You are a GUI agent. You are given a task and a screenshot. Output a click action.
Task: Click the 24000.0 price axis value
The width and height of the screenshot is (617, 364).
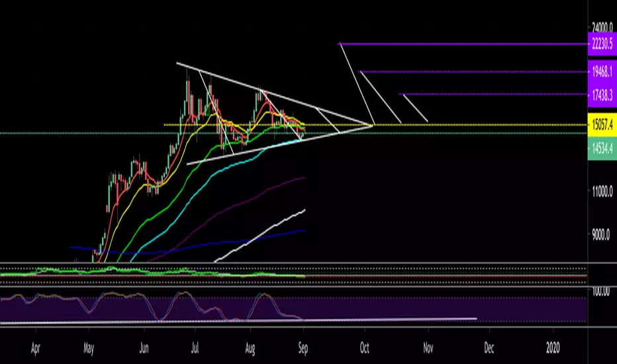coord(602,27)
